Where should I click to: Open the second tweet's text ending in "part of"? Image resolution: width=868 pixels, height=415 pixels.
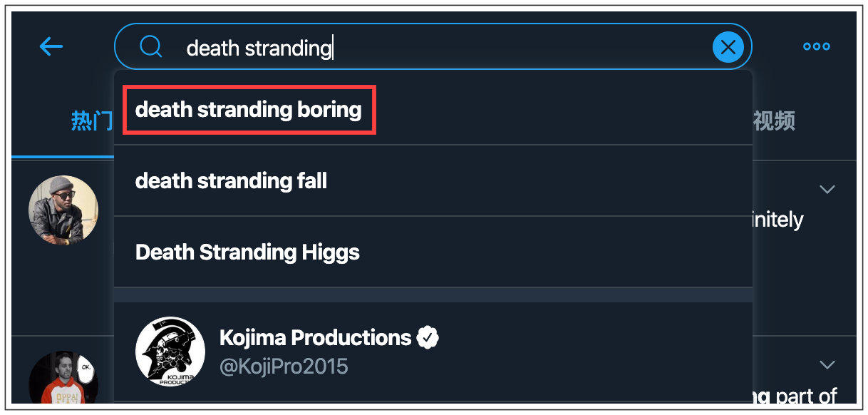791,395
